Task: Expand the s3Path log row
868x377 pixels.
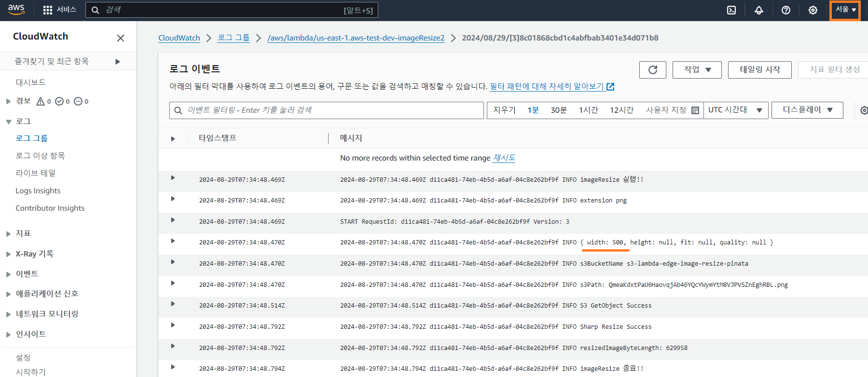Action: click(x=173, y=283)
